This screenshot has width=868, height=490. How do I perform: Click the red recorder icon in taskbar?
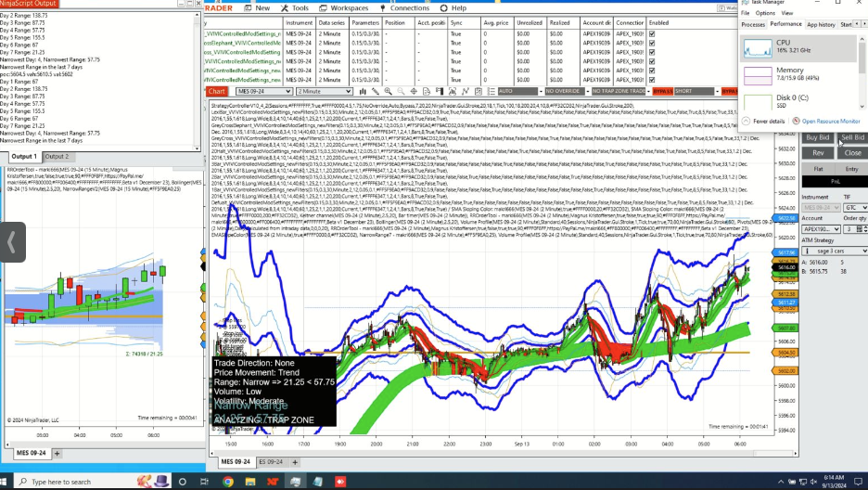[x=340, y=482]
